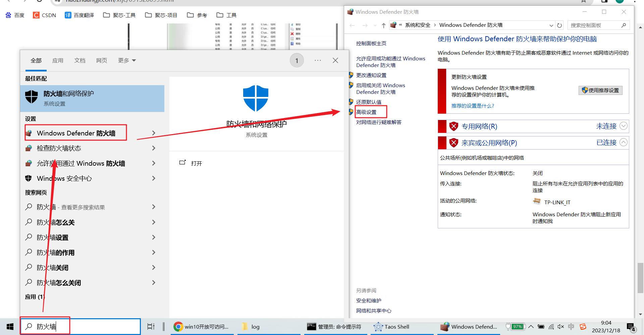Open Windows Defender 防火墙 result
Viewport: 644px width, 335px height.
[x=76, y=133]
